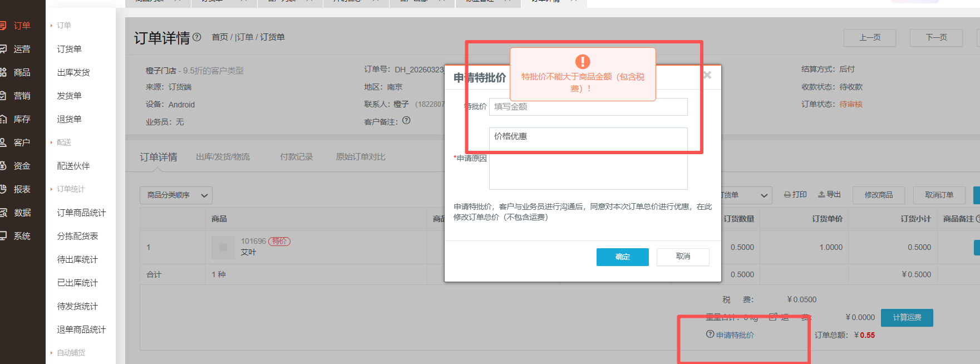Image resolution: width=980 pixels, height=364 pixels.
Task: Click the 申请原因 text area
Action: click(x=588, y=159)
